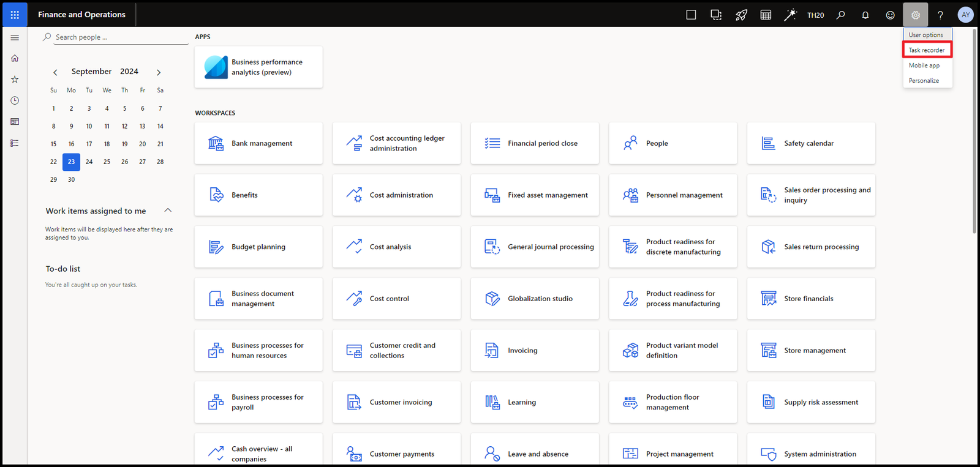Open Help question mark icon
The height and width of the screenshot is (467, 980).
click(x=941, y=15)
